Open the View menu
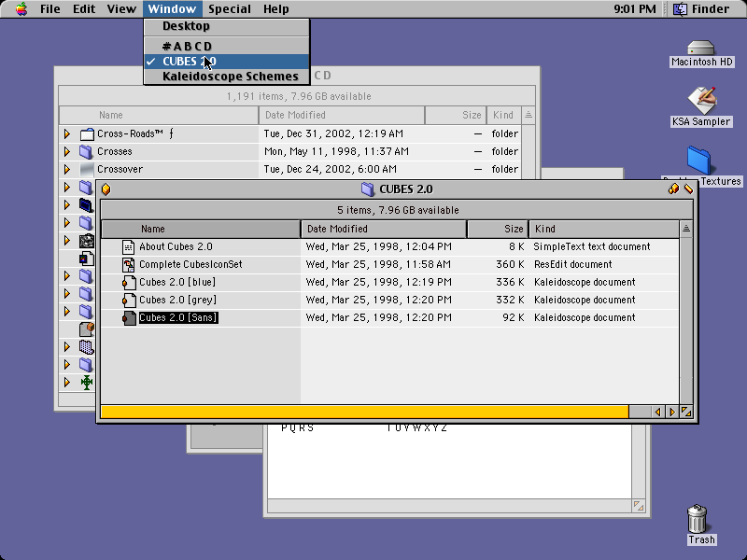 click(121, 9)
